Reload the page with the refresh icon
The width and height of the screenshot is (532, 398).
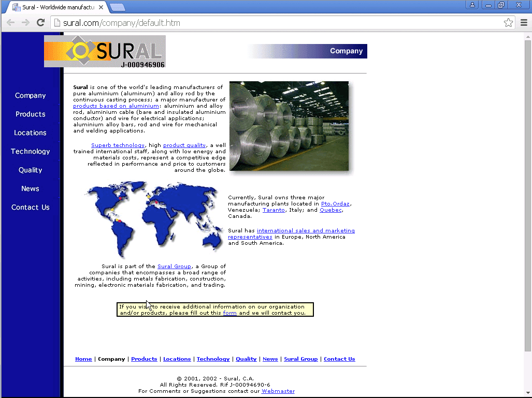[x=41, y=23]
